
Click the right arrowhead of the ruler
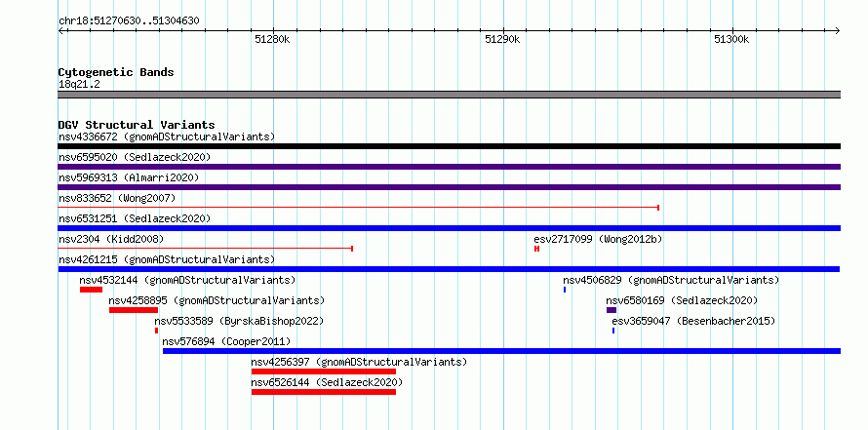tap(838, 30)
